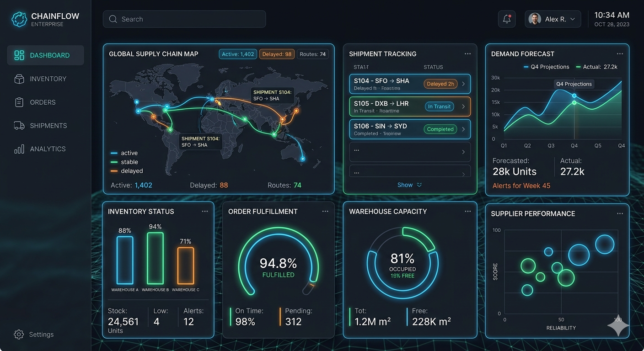Open the Orders panel icon
The height and width of the screenshot is (351, 644).
19,101
